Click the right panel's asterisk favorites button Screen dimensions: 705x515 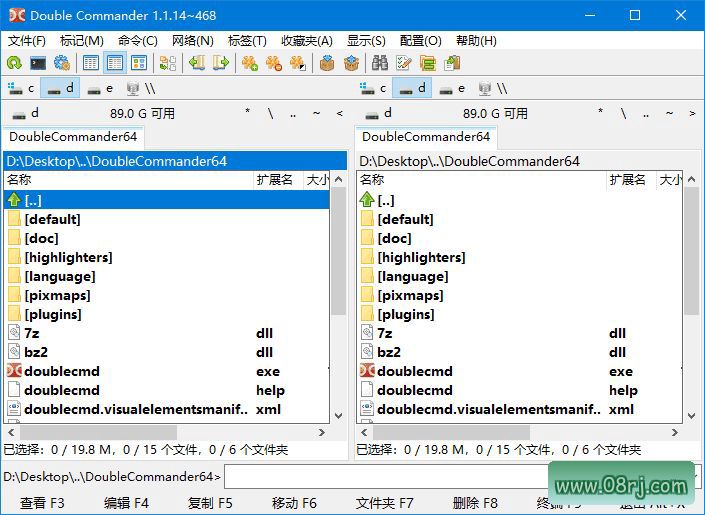coord(601,112)
